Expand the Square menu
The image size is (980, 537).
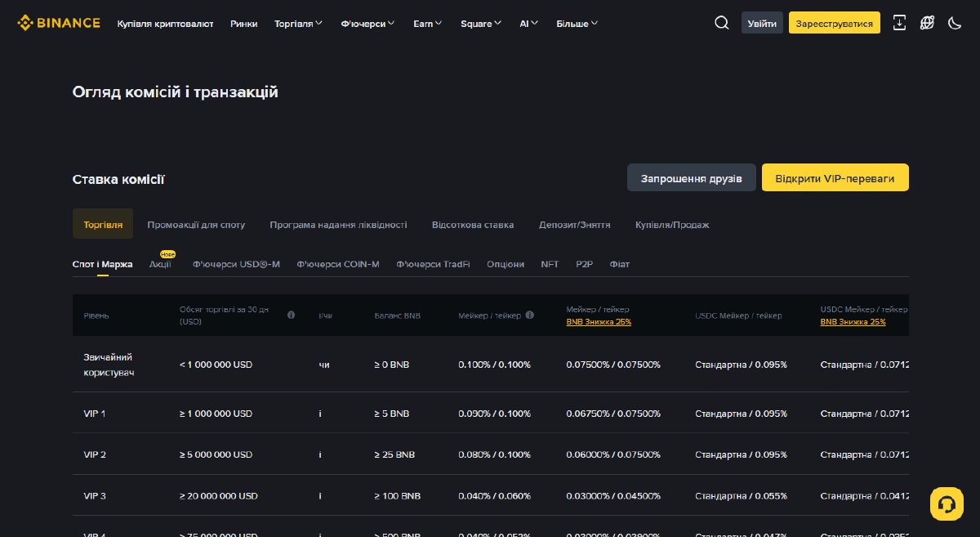481,24
